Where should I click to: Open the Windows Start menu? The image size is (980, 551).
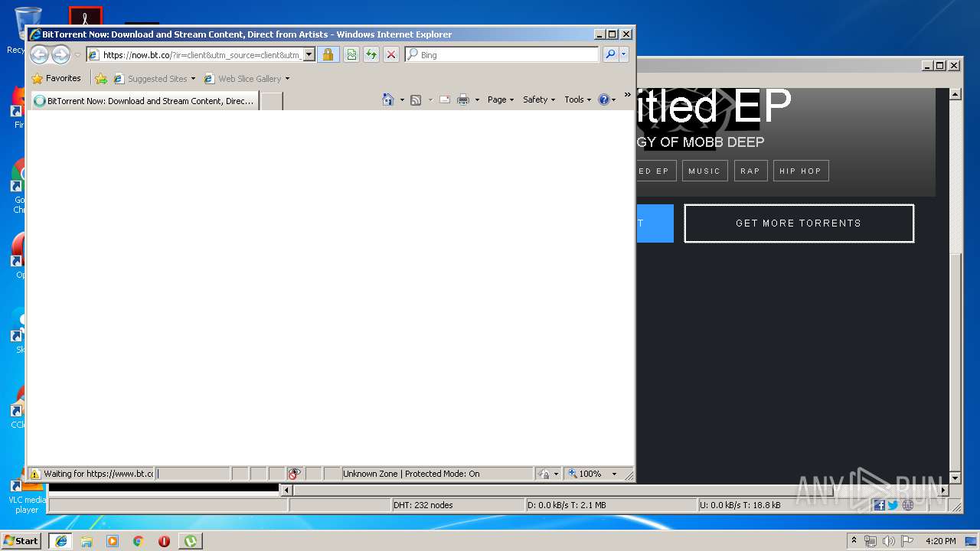[x=21, y=540]
